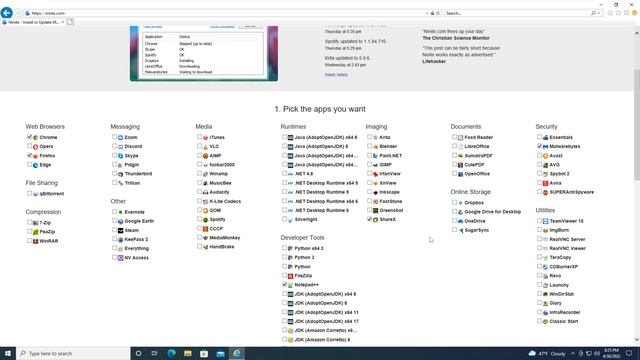Click the Ninite installer preview thumbnail

click(204, 53)
